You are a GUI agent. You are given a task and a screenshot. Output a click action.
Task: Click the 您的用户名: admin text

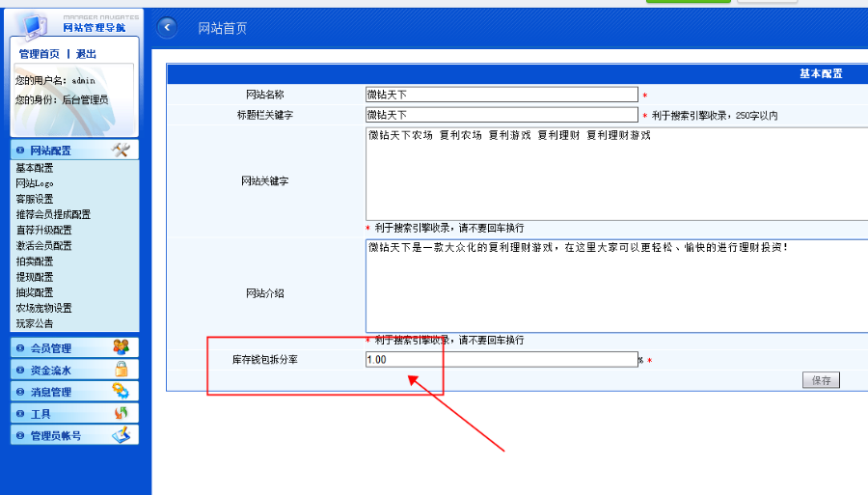(55, 80)
